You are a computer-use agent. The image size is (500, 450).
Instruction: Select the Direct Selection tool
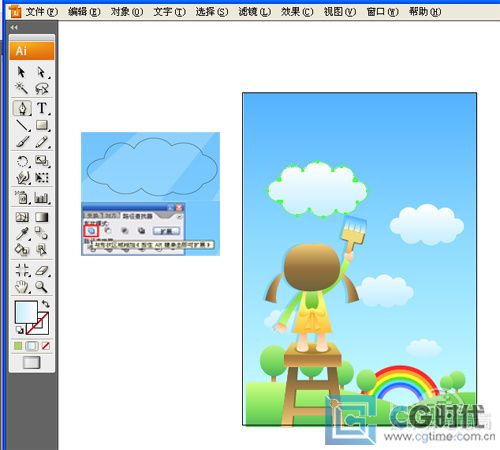click(42, 72)
